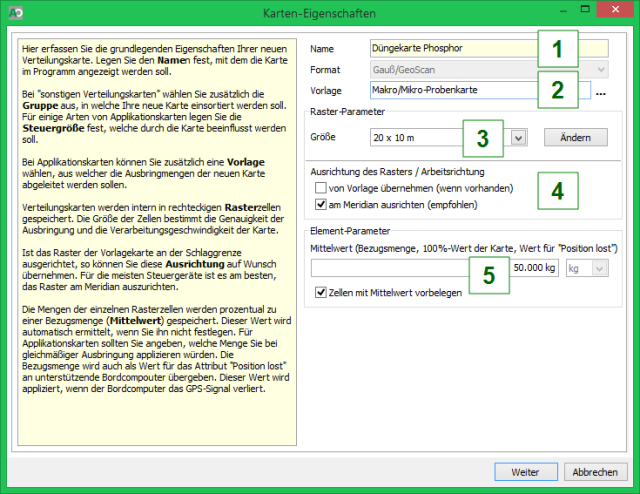
Task: Click the green numbered marker 5
Action: (x=488, y=275)
